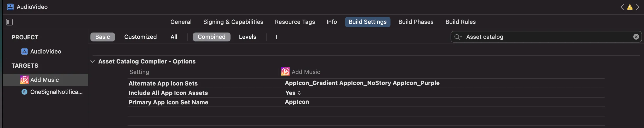Open Include All App Icon Assets Yes popup
This screenshot has width=644, height=128.
(293, 93)
